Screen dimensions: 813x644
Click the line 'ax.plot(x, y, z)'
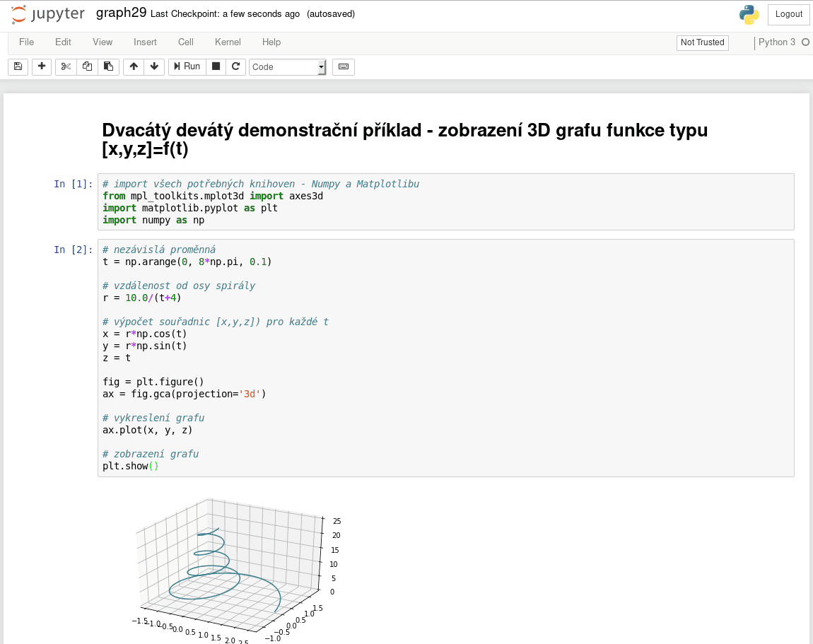tap(147, 430)
